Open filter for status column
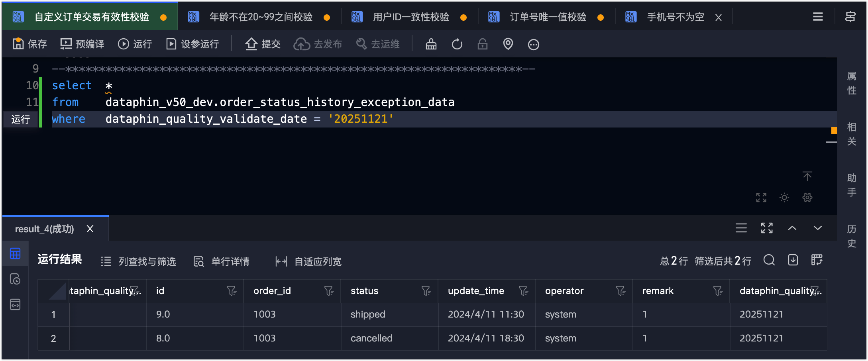 (426, 291)
